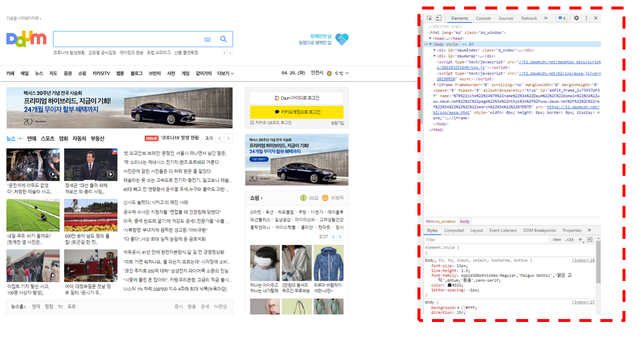Screen dimensions: 644x347
Task: Select the Elements tab
Action: [x=460, y=18]
